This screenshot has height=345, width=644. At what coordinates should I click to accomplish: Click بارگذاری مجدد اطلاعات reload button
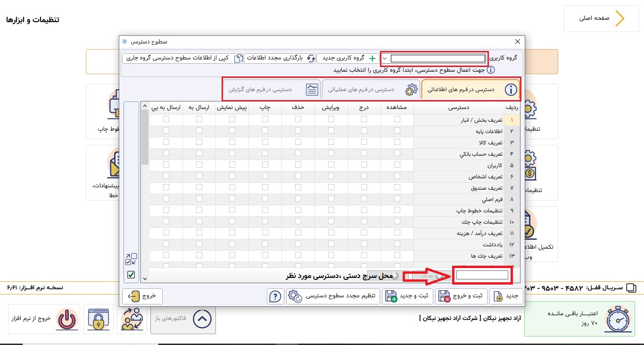pyautogui.click(x=280, y=58)
